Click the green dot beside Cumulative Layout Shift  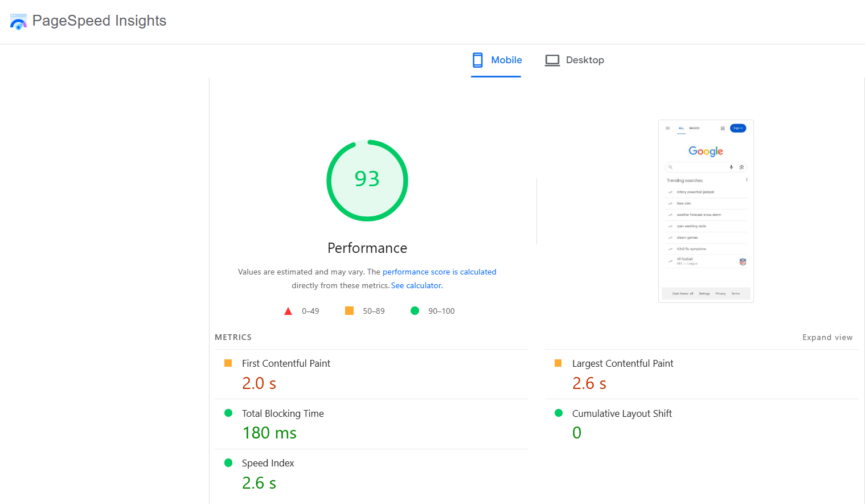559,413
